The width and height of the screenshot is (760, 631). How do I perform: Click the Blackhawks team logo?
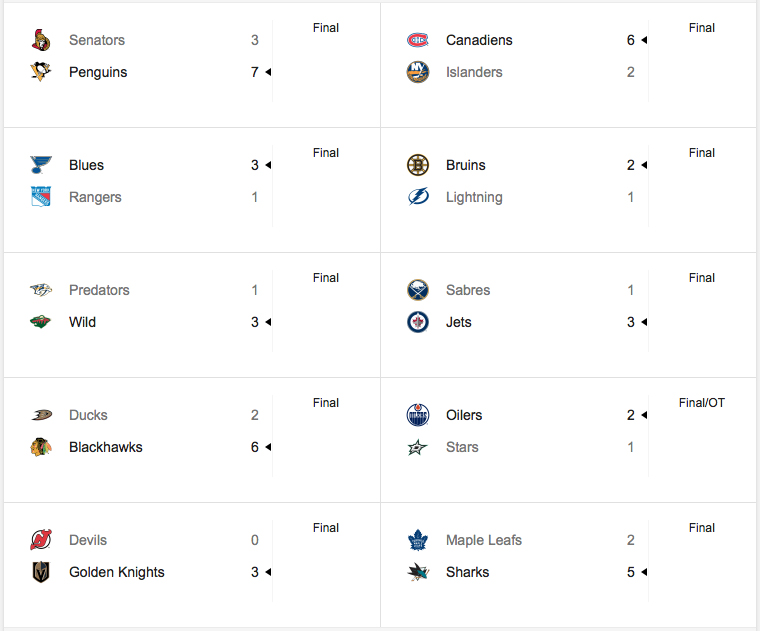[x=40, y=447]
